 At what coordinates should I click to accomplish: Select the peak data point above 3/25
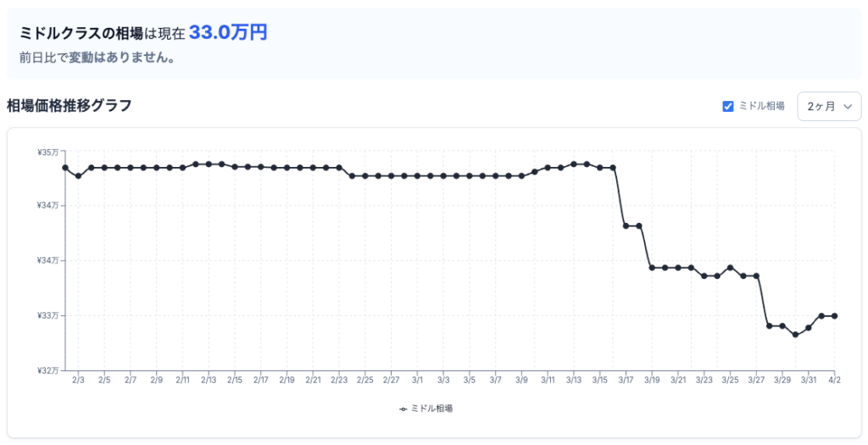(730, 268)
